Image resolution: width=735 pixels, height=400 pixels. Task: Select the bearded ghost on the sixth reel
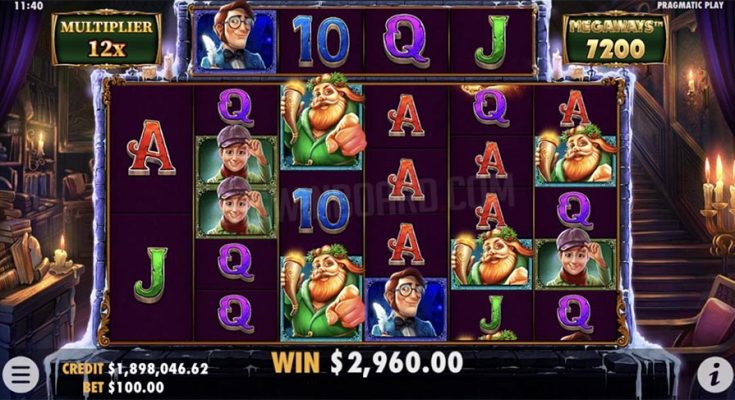click(576, 160)
